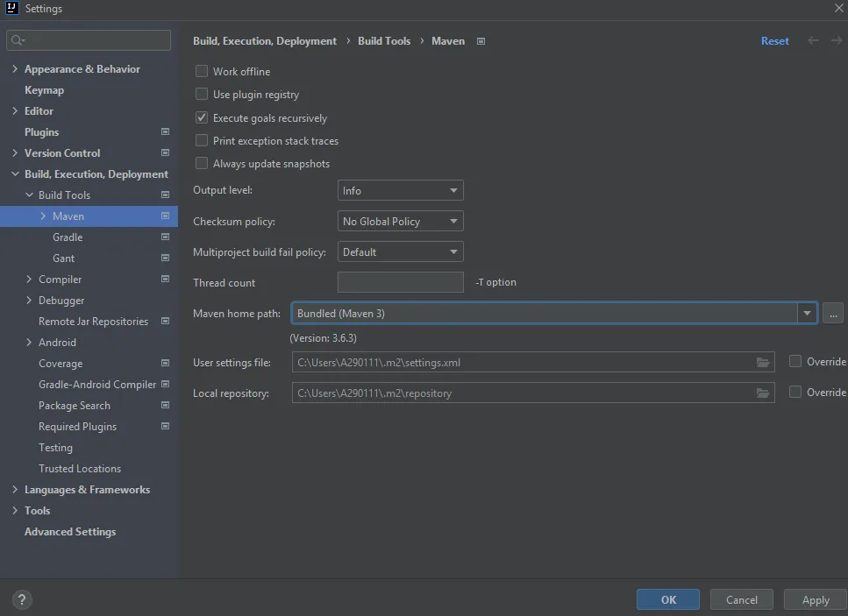
Task: Uncheck Execute goals recursively
Action: tap(201, 117)
